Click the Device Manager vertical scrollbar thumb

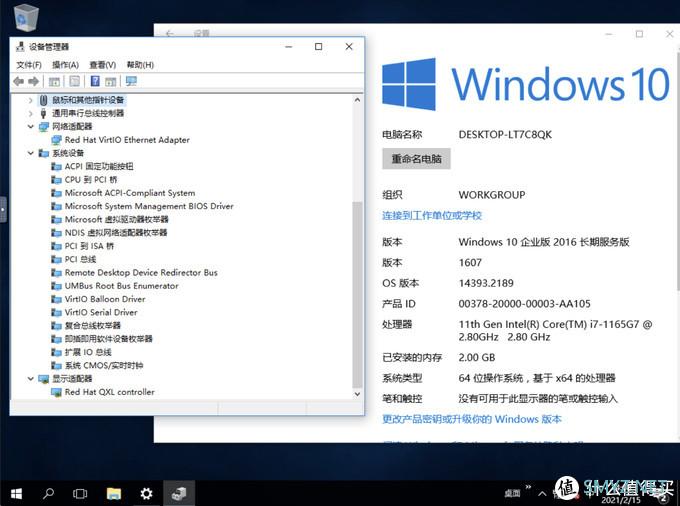click(357, 295)
